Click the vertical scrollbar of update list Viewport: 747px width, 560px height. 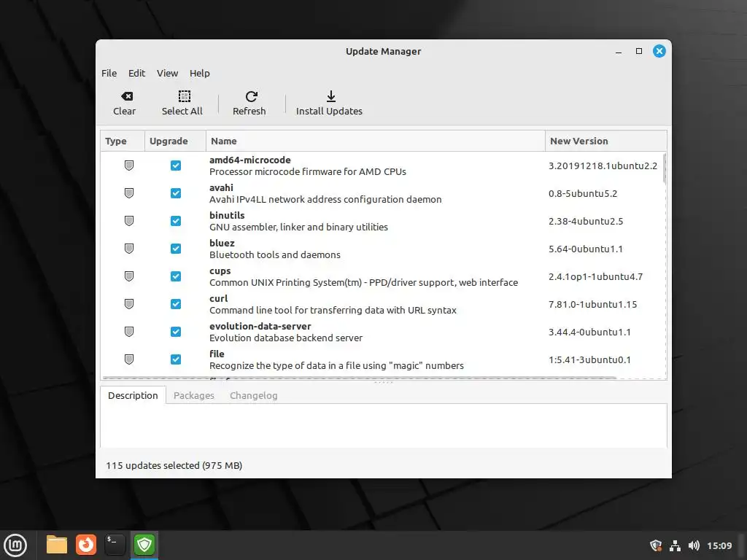tap(664, 168)
